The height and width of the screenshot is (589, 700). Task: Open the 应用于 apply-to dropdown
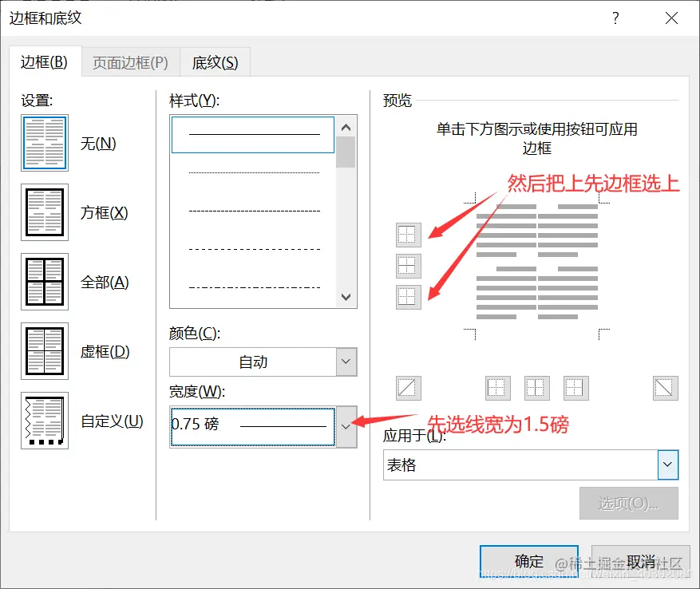[668, 464]
